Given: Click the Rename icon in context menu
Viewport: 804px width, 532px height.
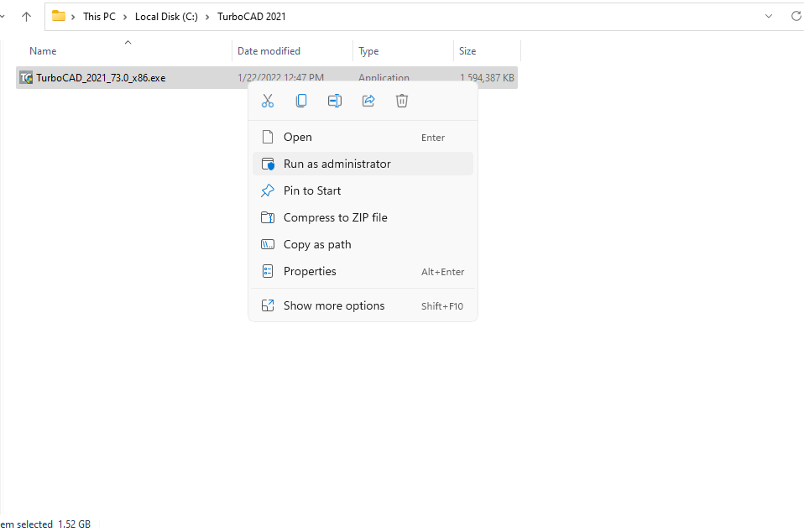Looking at the screenshot, I should (x=335, y=101).
